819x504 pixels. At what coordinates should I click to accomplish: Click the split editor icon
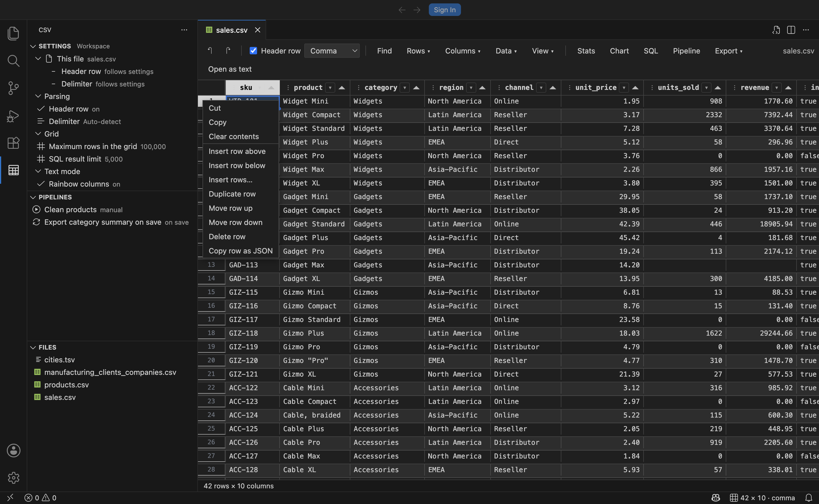pyautogui.click(x=791, y=30)
